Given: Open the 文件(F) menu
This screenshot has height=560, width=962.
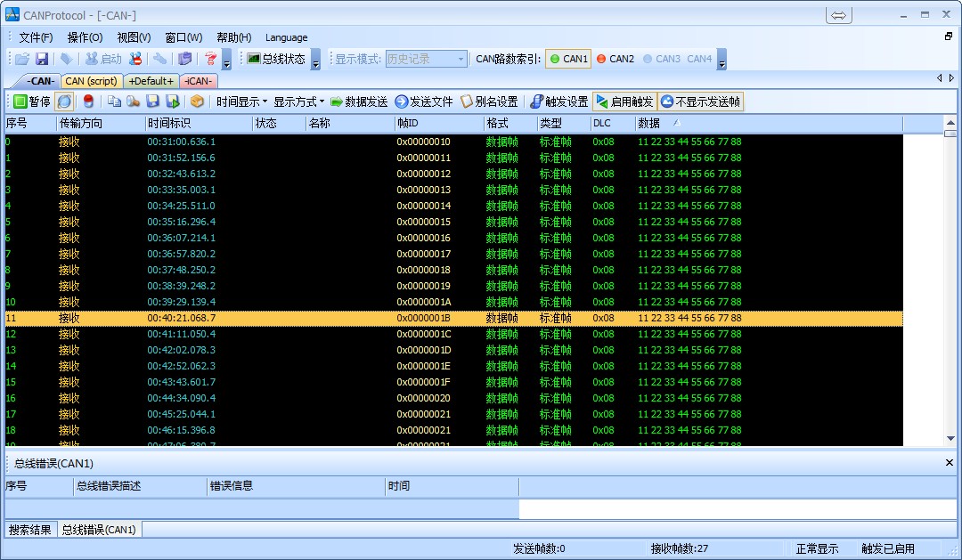Looking at the screenshot, I should pos(36,37).
